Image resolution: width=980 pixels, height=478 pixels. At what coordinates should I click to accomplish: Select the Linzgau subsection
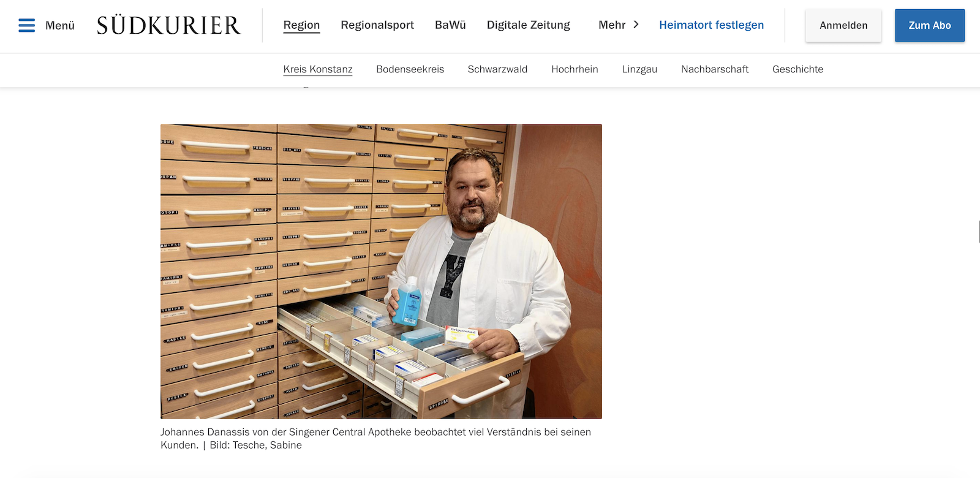(x=639, y=69)
